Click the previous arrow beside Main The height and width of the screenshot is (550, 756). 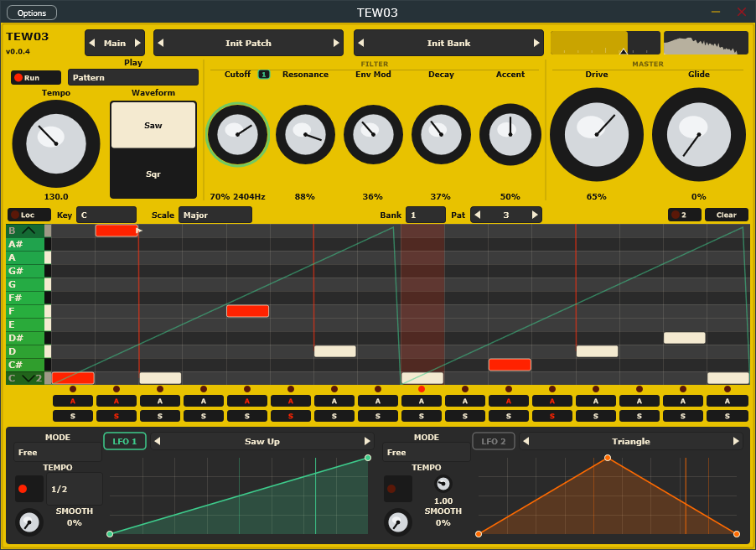92,43
